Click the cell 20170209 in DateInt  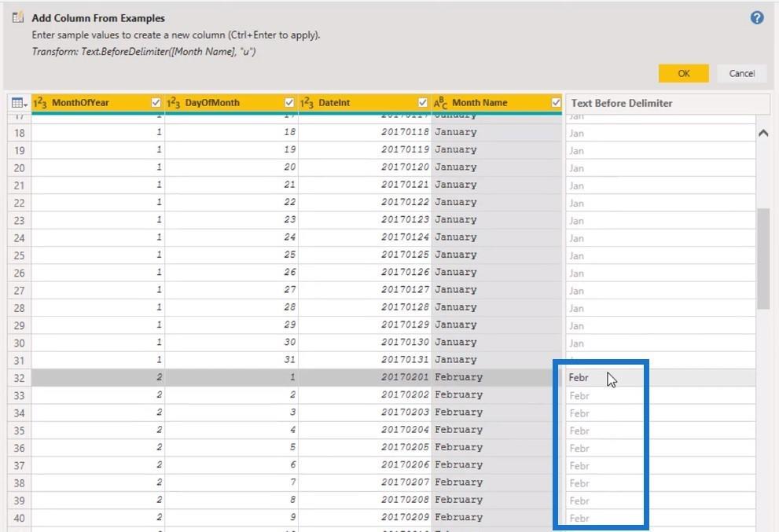[365, 517]
